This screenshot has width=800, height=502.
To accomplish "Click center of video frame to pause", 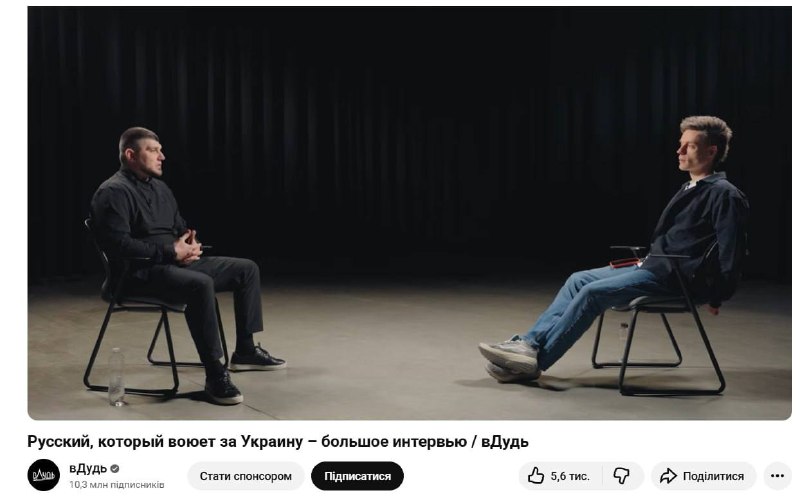I will click(410, 213).
